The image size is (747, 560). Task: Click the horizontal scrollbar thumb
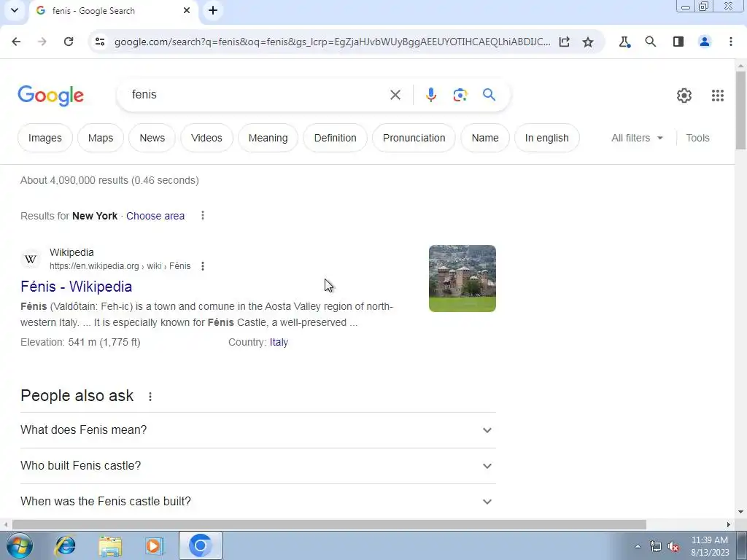pos(329,525)
